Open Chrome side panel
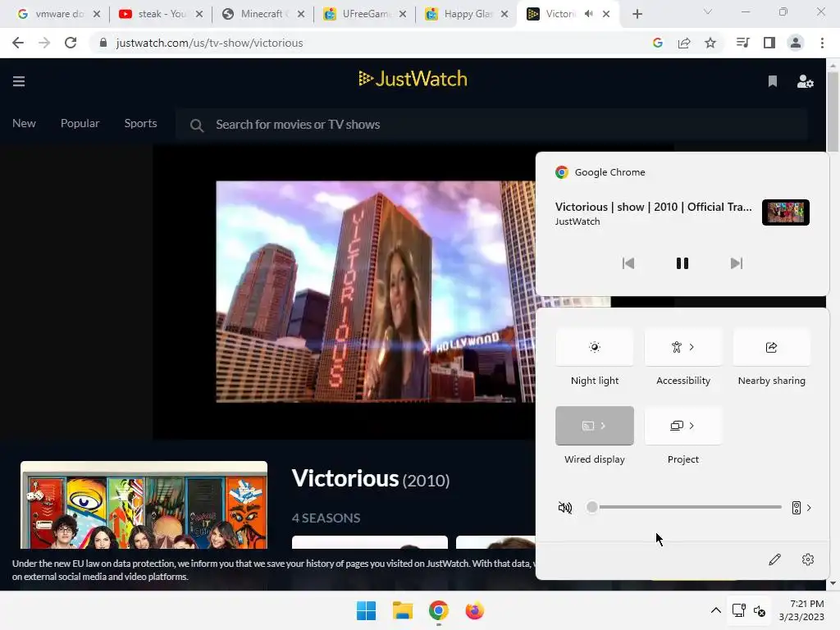Screen dimensions: 840x630 769,43
